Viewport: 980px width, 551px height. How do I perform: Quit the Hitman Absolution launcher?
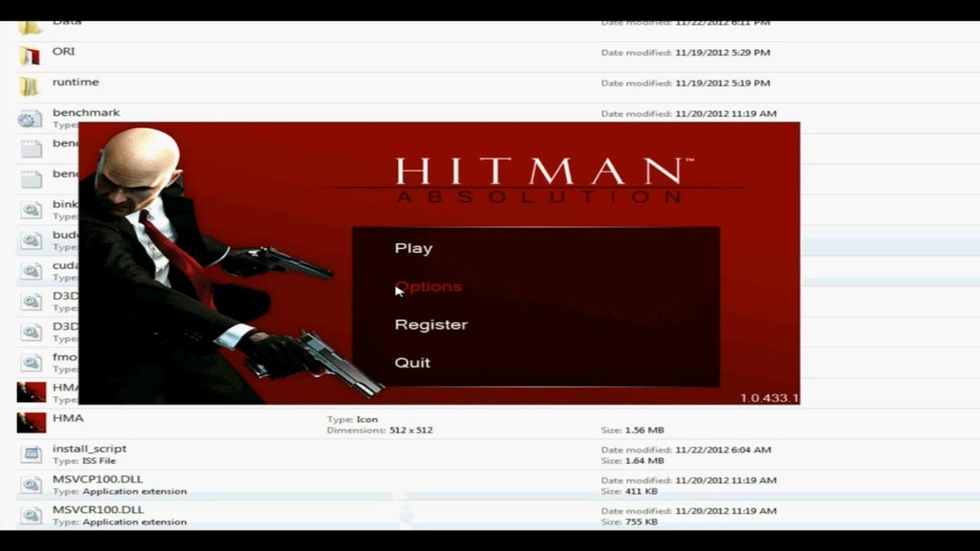[x=412, y=363]
